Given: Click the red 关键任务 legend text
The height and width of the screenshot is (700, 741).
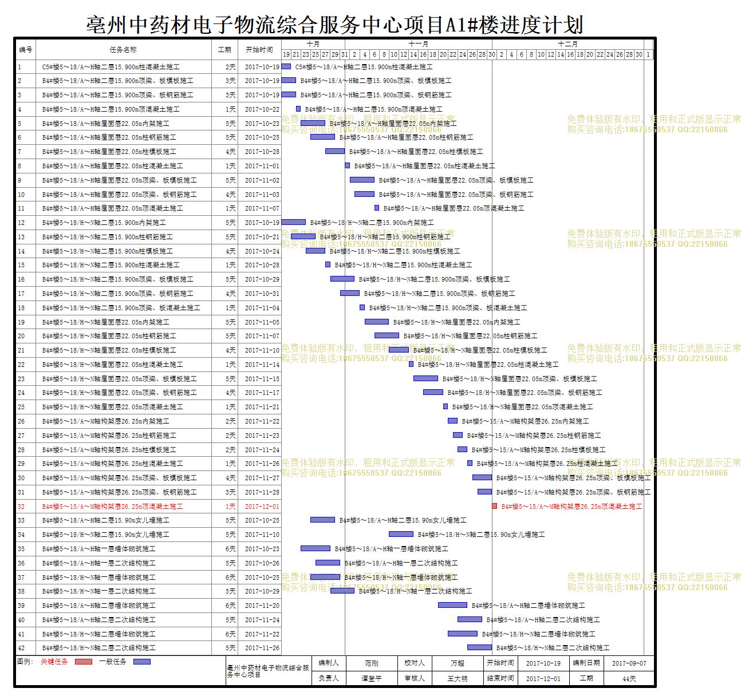Looking at the screenshot, I should tap(54, 662).
